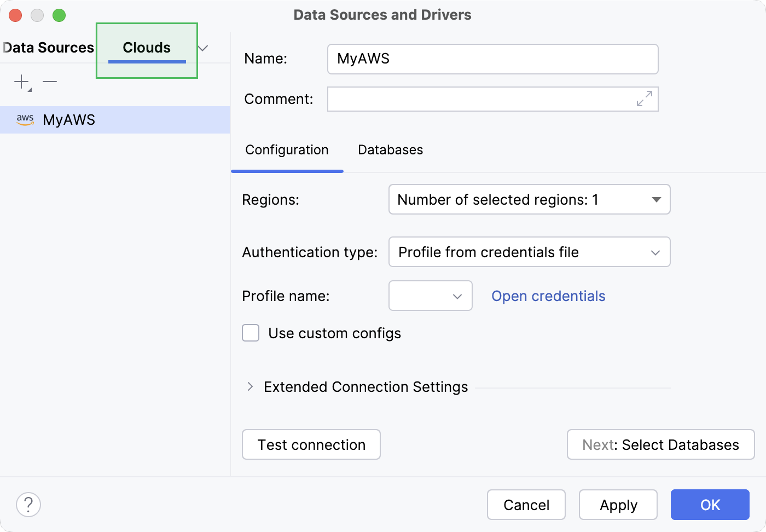
Task: Click Next: Select Databases
Action: [660, 444]
